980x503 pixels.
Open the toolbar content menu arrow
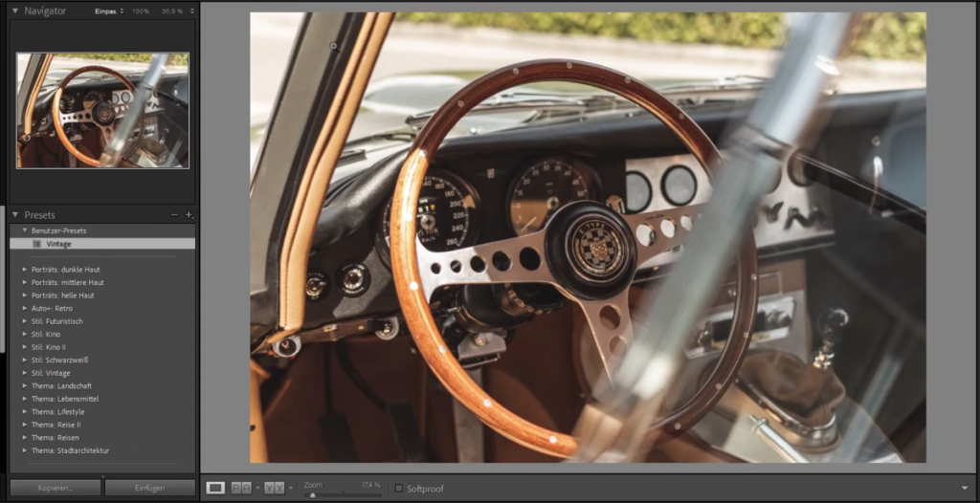(x=965, y=489)
